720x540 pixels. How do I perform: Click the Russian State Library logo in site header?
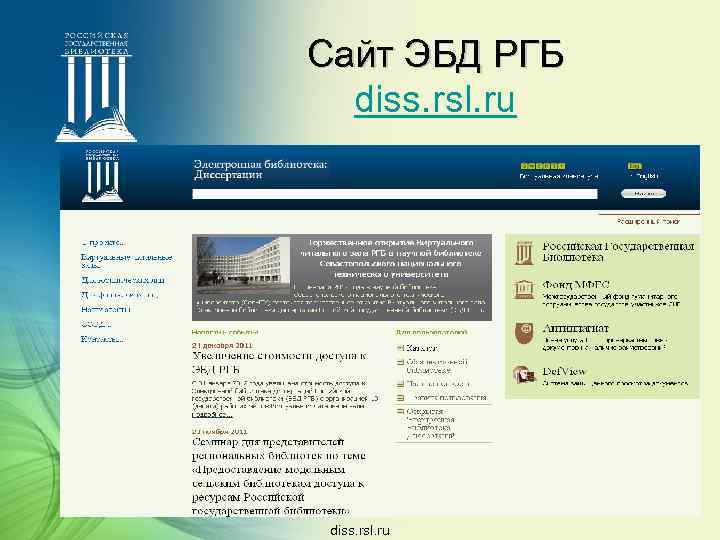102,176
